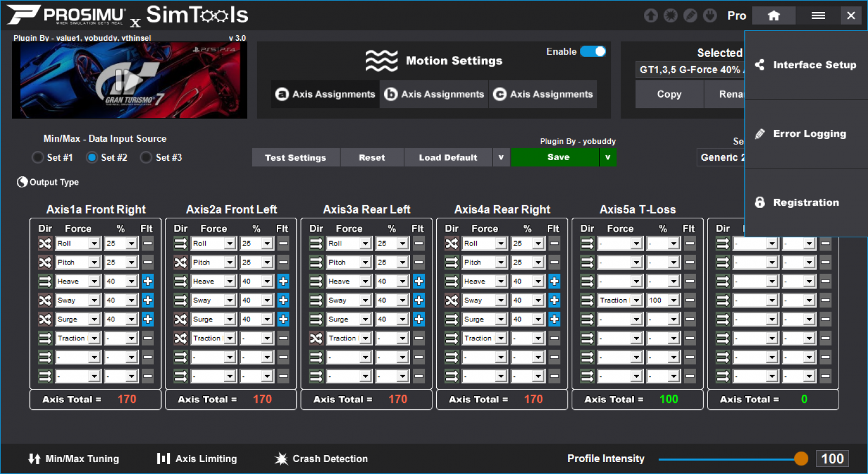Toggle Axis1a Roll direction icon
This screenshot has width=868, height=474.
tap(45, 244)
